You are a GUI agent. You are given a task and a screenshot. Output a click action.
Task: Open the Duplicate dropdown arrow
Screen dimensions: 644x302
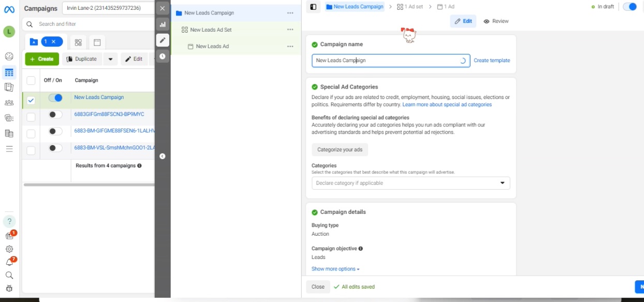[110, 59]
